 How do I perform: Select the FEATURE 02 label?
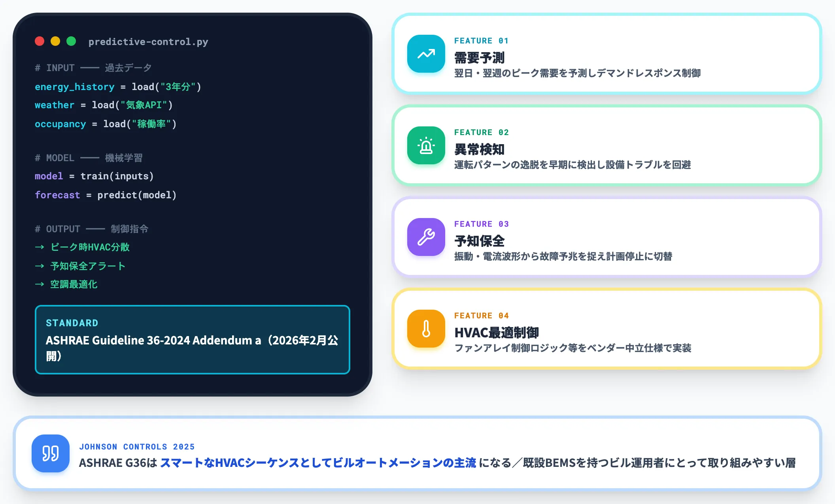pos(481,132)
